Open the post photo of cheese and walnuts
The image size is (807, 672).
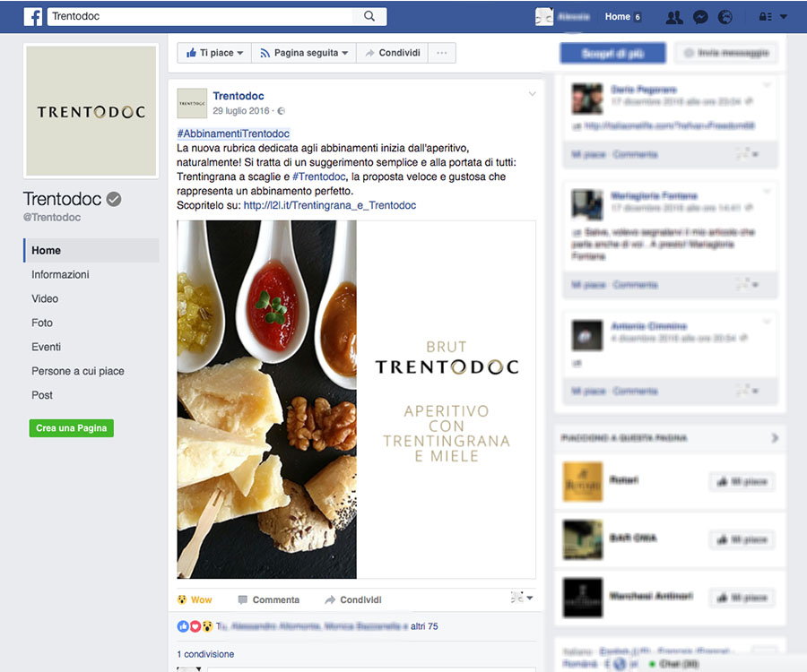pyautogui.click(x=356, y=400)
